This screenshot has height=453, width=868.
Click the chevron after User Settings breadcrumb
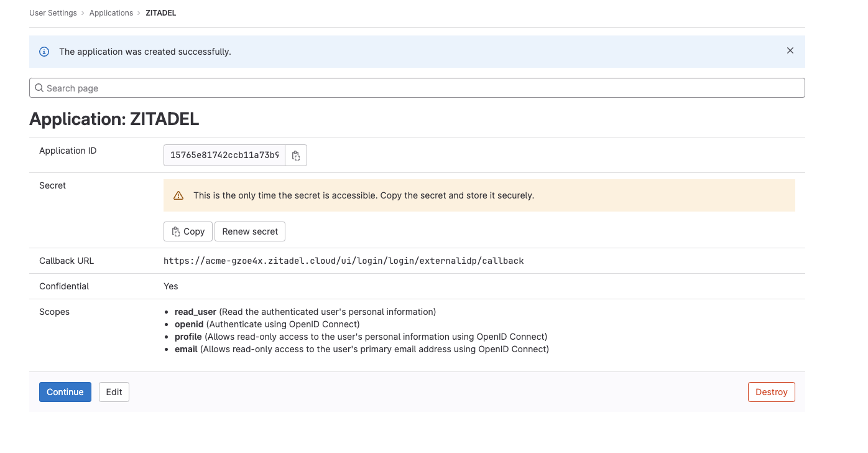click(83, 13)
